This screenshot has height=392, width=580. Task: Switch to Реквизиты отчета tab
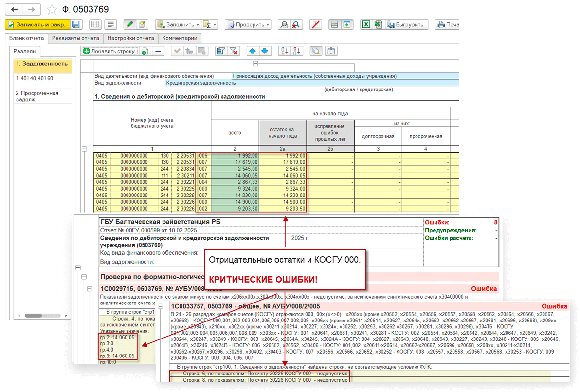[75, 38]
